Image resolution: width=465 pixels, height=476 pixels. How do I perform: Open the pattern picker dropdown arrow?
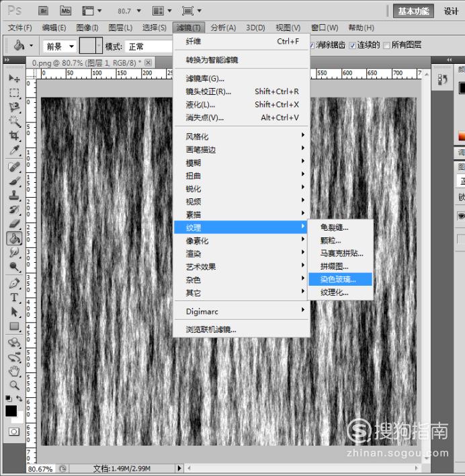[99, 46]
